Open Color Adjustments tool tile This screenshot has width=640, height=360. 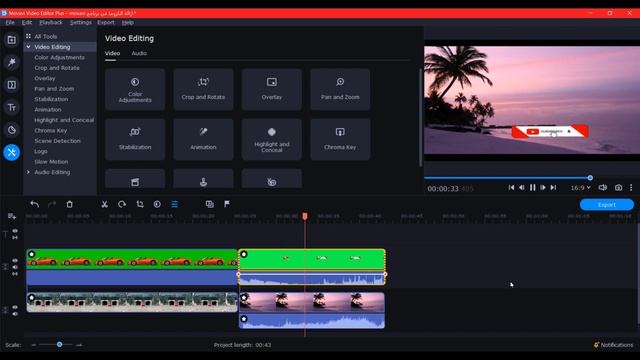[135, 89]
